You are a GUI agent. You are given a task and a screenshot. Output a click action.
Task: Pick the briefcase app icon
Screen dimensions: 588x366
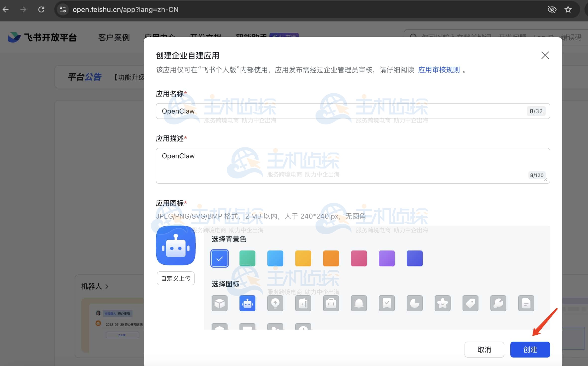click(331, 303)
